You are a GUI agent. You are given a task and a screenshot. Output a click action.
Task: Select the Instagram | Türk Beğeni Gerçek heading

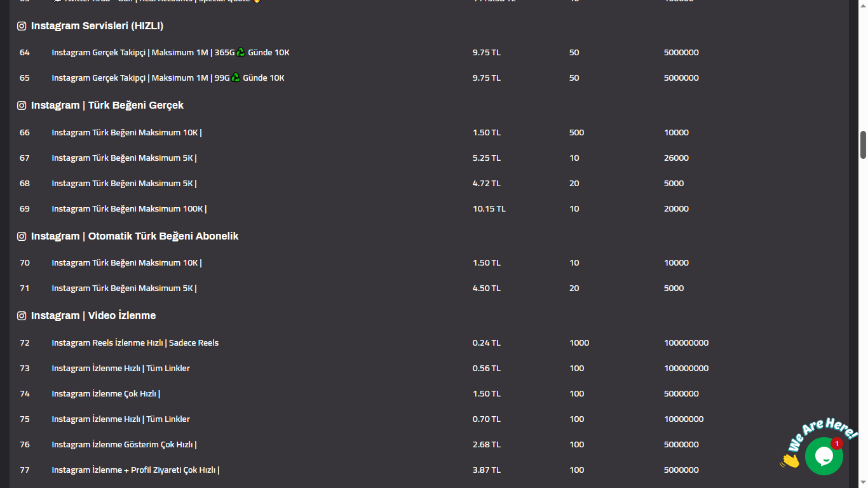(107, 105)
